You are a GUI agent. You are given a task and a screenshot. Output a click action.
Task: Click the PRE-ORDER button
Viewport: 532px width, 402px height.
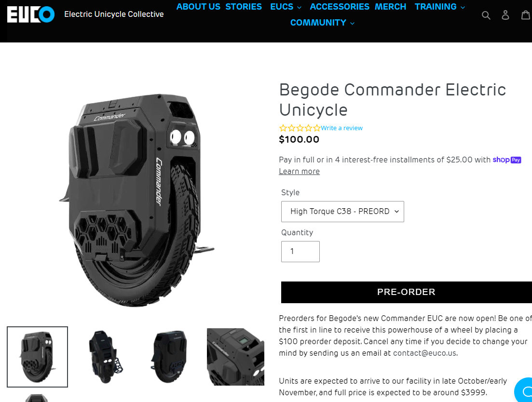pos(407,292)
